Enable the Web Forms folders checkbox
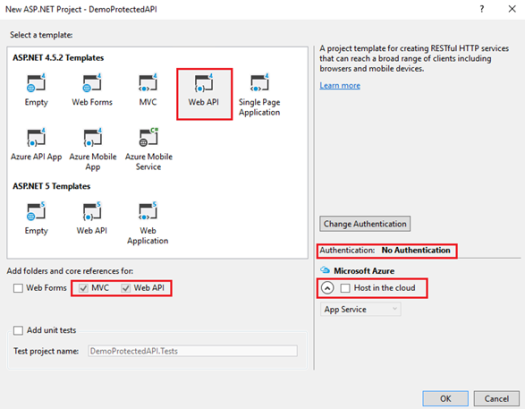This screenshot has width=525, height=409. click(x=18, y=288)
